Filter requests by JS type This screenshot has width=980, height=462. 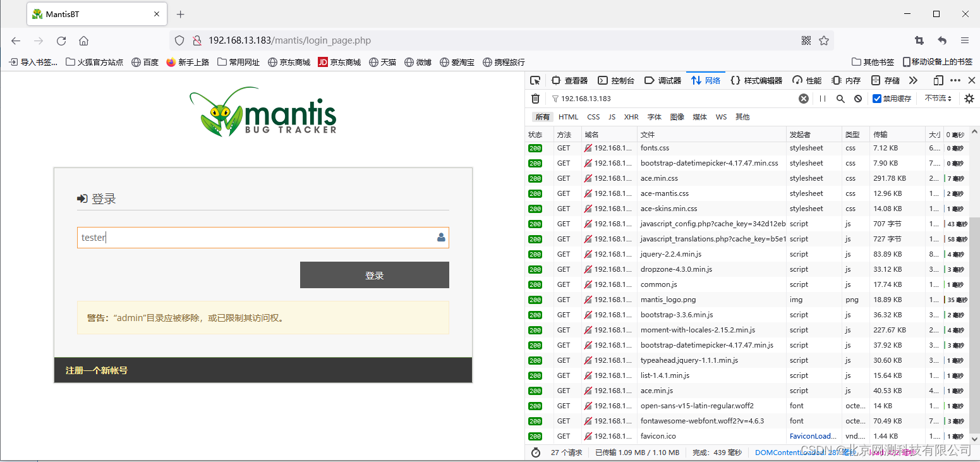[612, 117]
